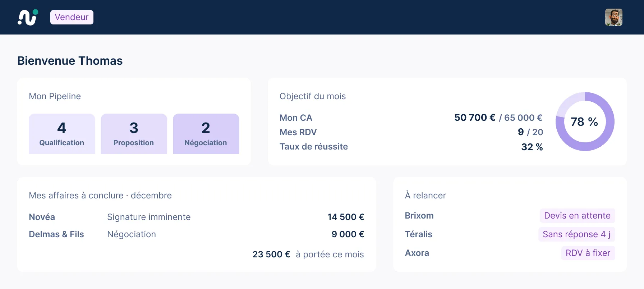Click the Vendeur role badge
644x289 pixels.
pyautogui.click(x=72, y=17)
